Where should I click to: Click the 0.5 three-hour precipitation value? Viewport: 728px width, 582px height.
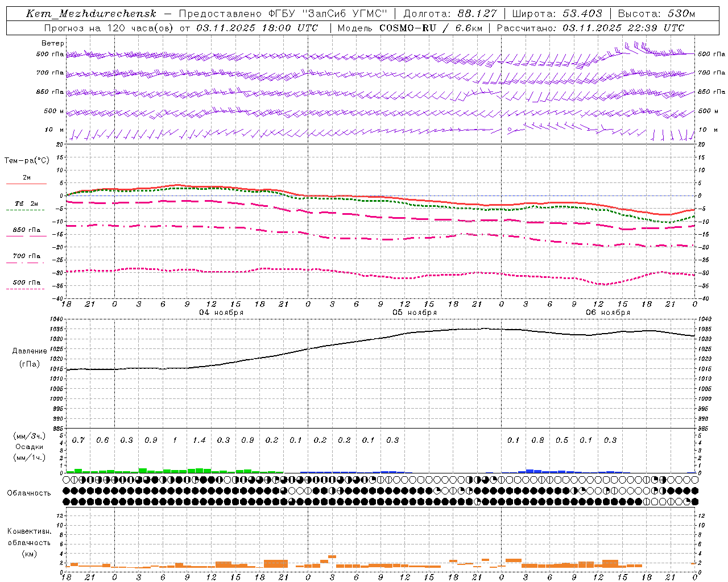coord(562,440)
